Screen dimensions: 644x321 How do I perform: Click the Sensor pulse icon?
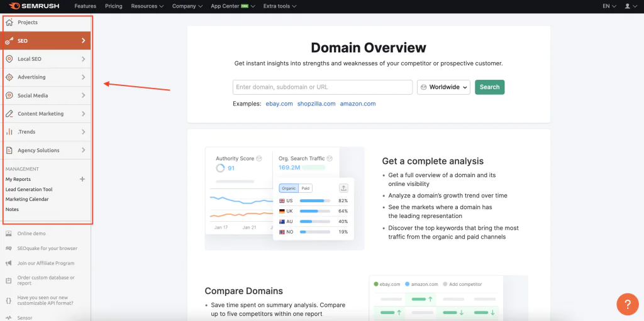coord(9,318)
